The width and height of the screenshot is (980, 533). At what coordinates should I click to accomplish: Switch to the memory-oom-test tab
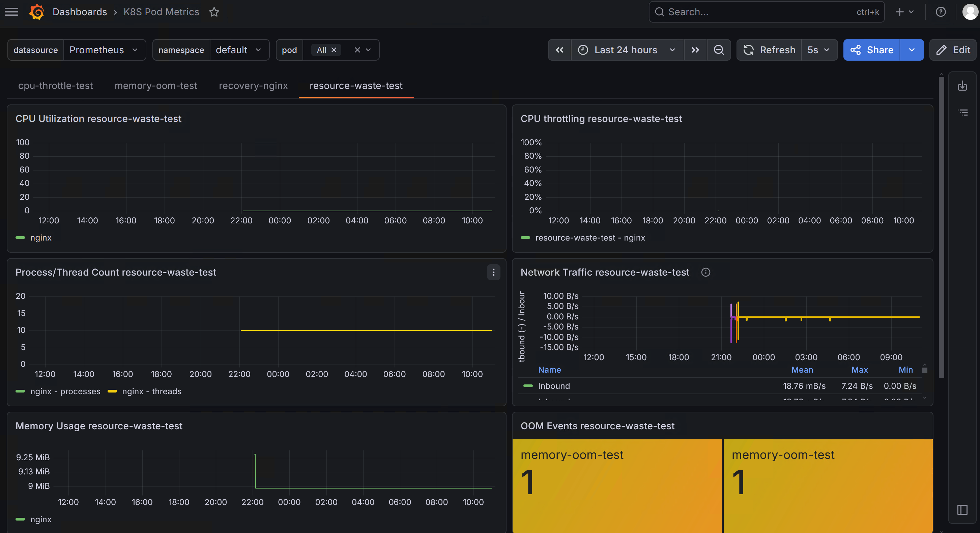click(x=156, y=86)
